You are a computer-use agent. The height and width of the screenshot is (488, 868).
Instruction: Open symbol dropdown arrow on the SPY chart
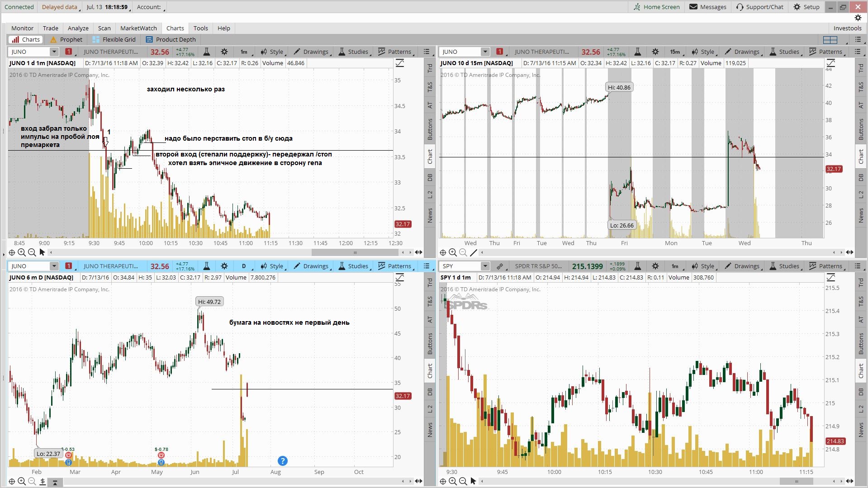pos(485,266)
